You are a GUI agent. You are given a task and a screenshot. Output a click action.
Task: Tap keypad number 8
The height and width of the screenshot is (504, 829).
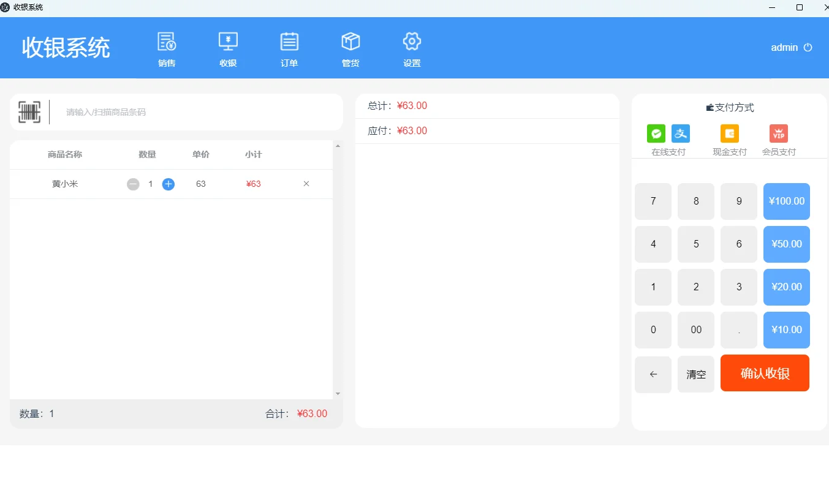click(x=696, y=201)
